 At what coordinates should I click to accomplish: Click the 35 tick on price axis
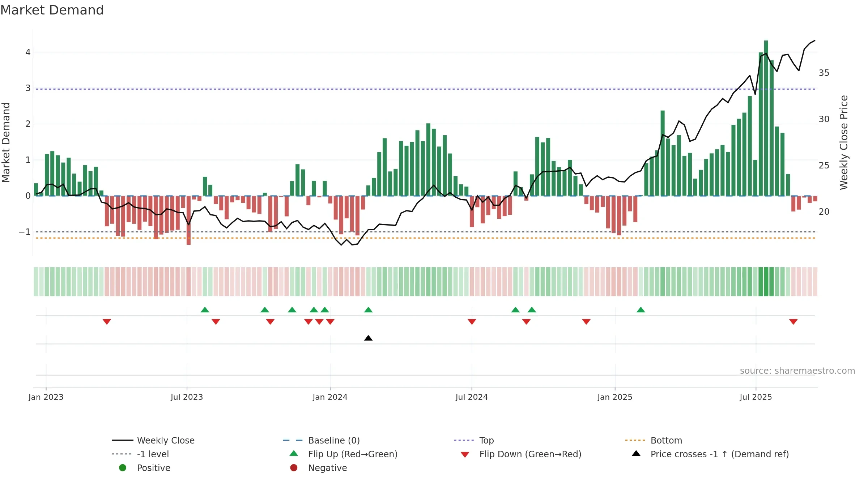(x=824, y=73)
